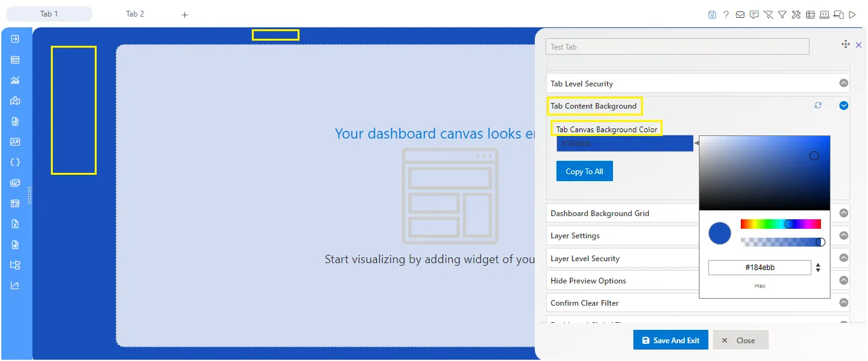Image resolution: width=868 pixels, height=361 pixels.
Task: Click the move panel crosshair icon
Action: [x=846, y=44]
